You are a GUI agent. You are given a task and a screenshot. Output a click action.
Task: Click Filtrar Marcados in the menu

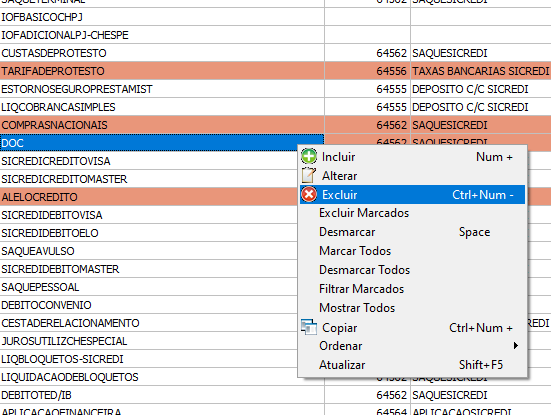361,289
